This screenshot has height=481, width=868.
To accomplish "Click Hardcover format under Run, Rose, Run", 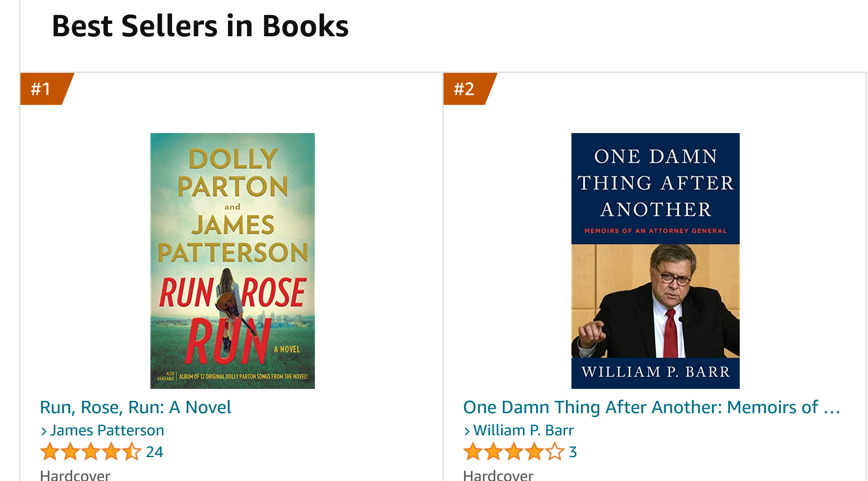I will click(75, 475).
